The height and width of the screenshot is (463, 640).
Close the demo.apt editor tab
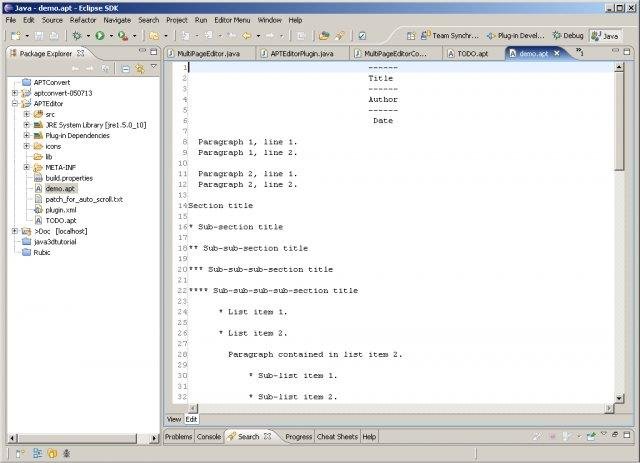pyautogui.click(x=557, y=52)
